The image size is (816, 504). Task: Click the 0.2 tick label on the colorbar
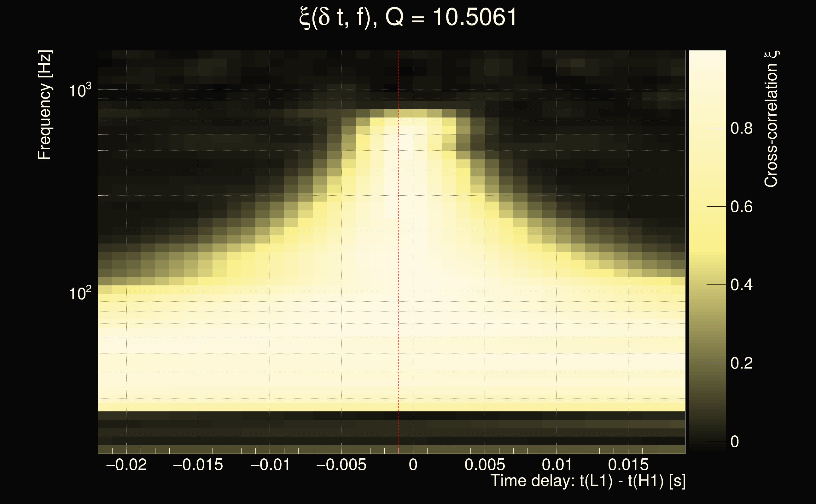pyautogui.click(x=741, y=363)
